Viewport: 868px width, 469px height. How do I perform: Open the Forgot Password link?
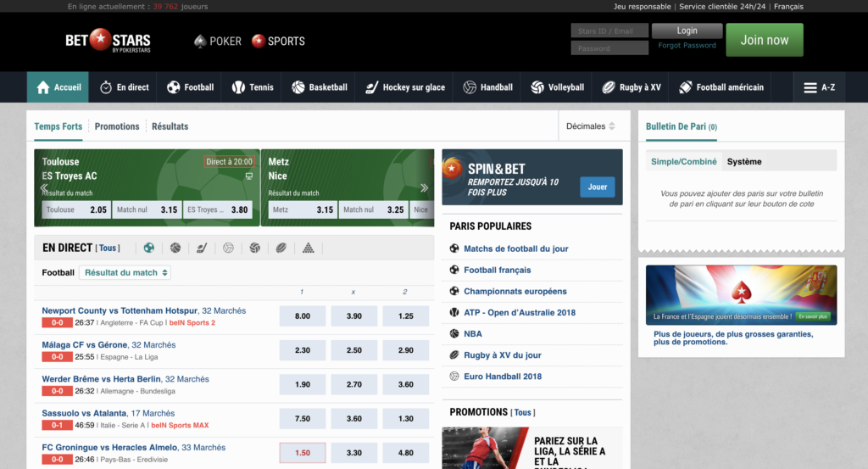(x=687, y=46)
